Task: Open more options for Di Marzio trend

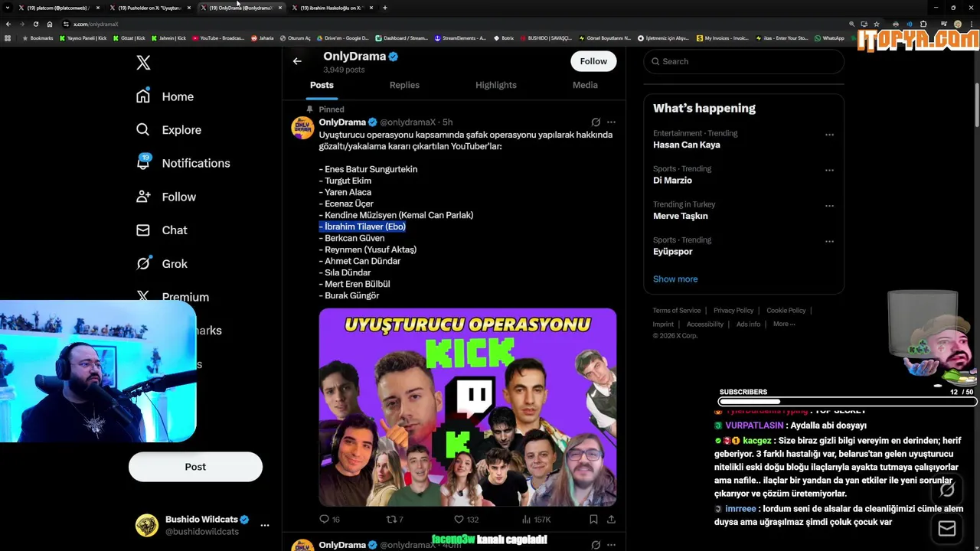Action: (829, 170)
